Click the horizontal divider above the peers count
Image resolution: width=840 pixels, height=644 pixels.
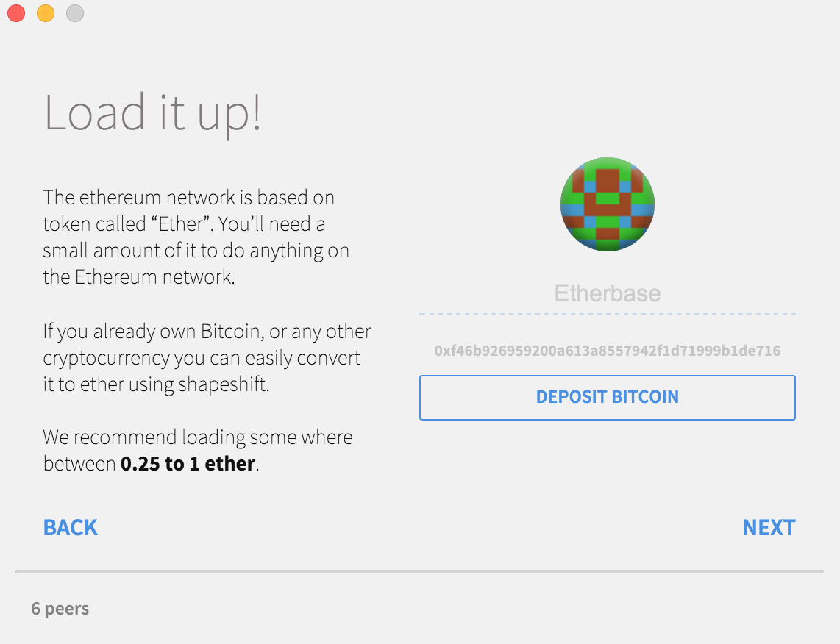tap(419, 572)
